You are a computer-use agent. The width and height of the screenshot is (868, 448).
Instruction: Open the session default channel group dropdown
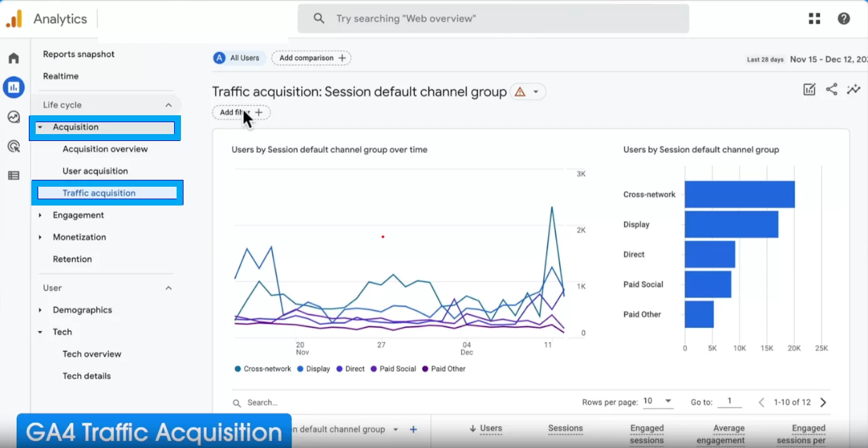tap(396, 430)
